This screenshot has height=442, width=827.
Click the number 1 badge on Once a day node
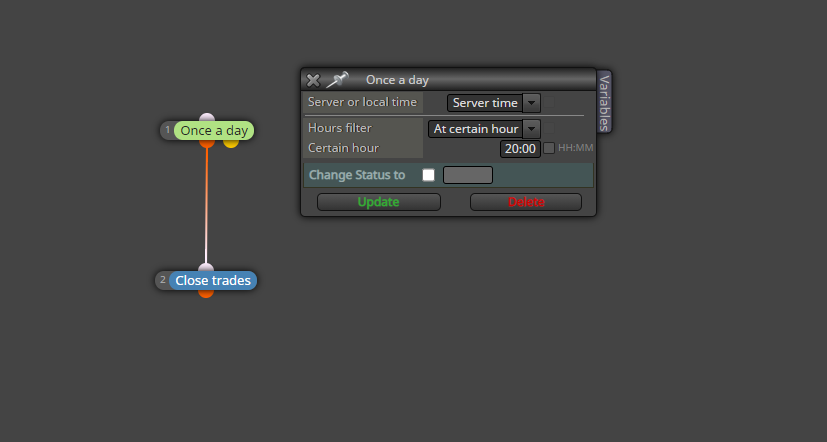pyautogui.click(x=168, y=130)
